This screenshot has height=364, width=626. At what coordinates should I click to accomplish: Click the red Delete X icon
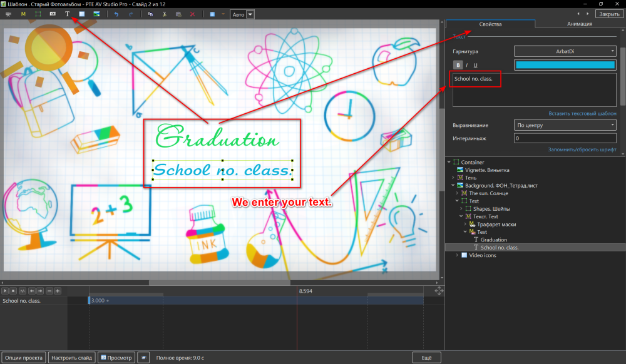193,14
